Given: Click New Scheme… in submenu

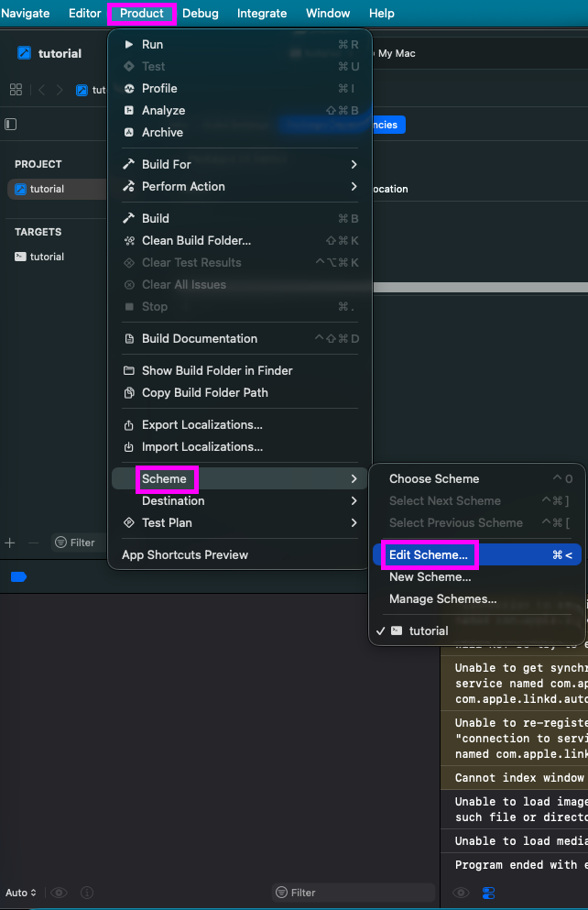Looking at the screenshot, I should point(476,576).
